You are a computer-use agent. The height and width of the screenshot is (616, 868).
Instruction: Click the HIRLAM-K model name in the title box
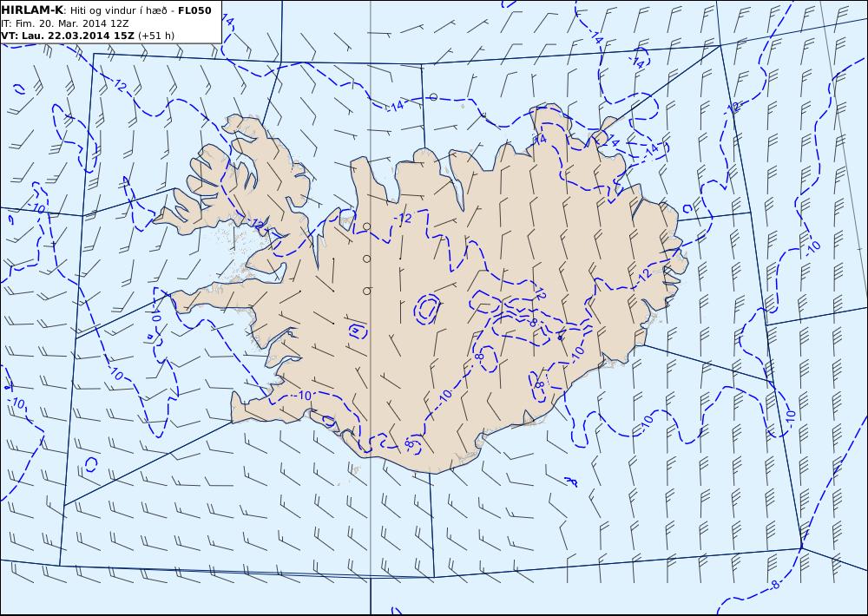32,10
